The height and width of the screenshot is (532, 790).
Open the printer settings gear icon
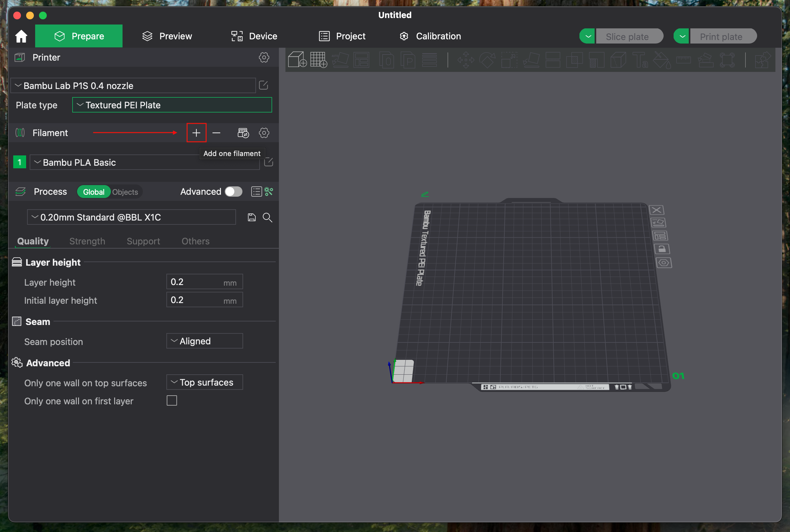264,57
